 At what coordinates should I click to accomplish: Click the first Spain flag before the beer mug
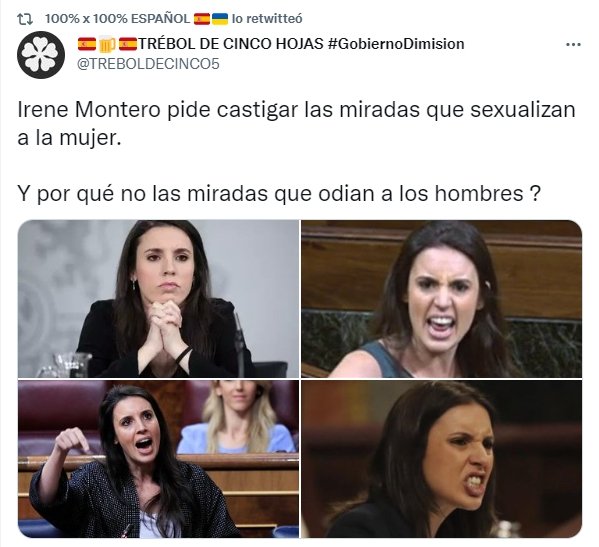[x=87, y=44]
